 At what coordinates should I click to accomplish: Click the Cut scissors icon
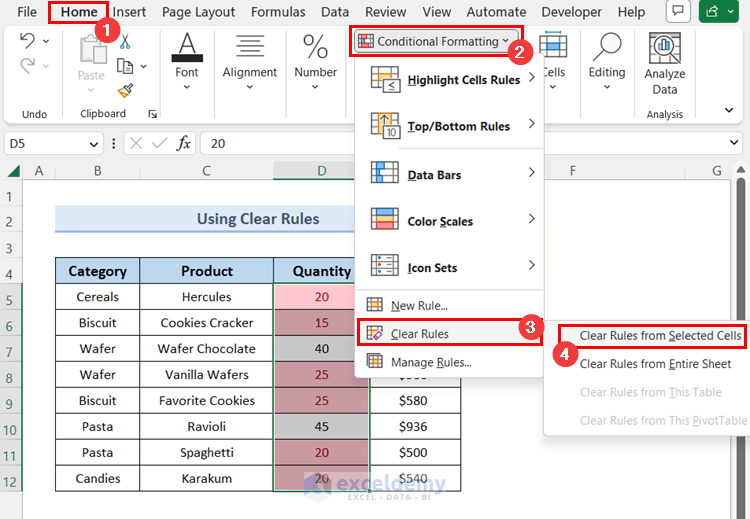pyautogui.click(x=125, y=42)
